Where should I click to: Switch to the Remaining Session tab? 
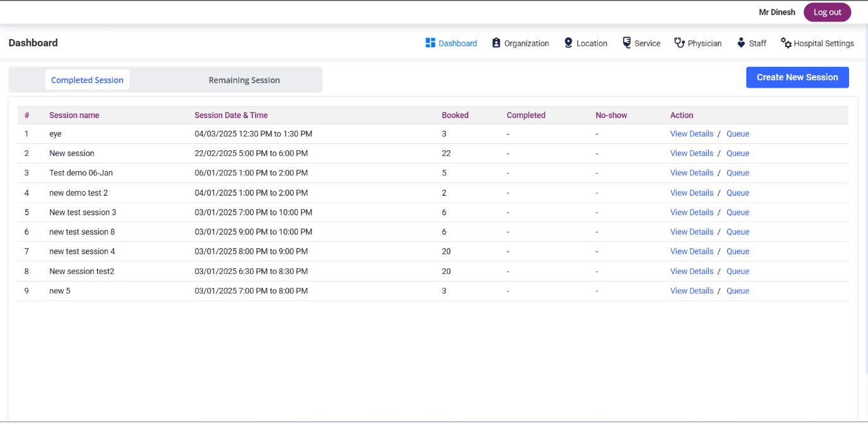244,80
